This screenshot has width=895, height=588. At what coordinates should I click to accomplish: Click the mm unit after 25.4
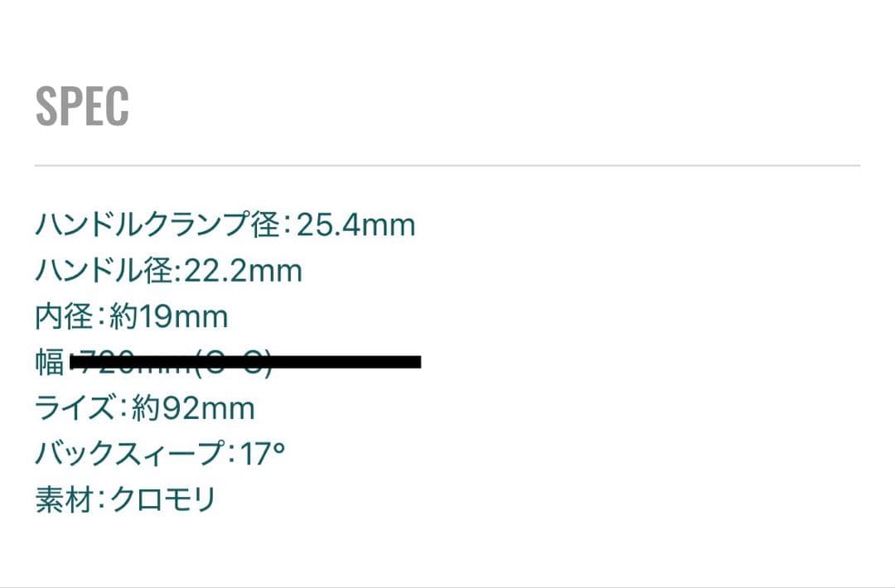[389, 225]
